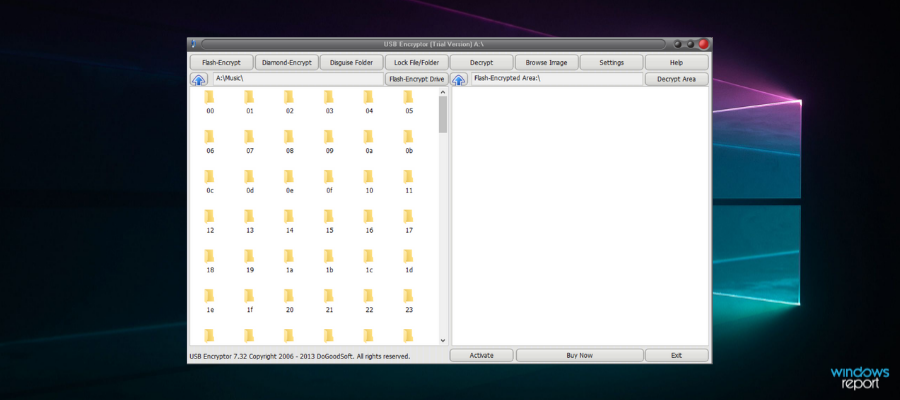Viewport: 900px width, 400px height.
Task: Select the folder named 18
Action: tap(210, 262)
